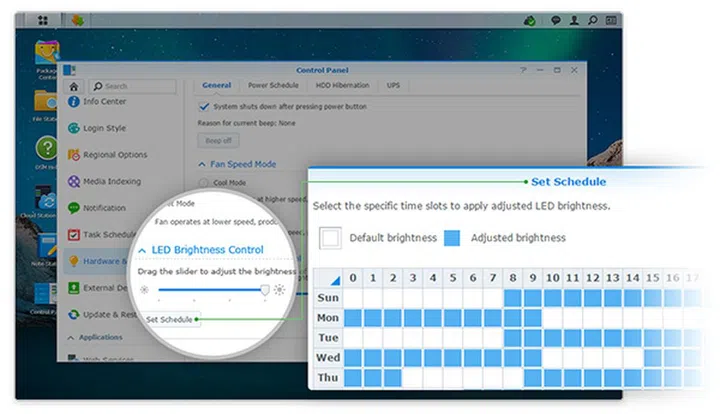The image size is (720, 414).
Task: Switch to the UPS tab
Action: pyautogui.click(x=393, y=85)
